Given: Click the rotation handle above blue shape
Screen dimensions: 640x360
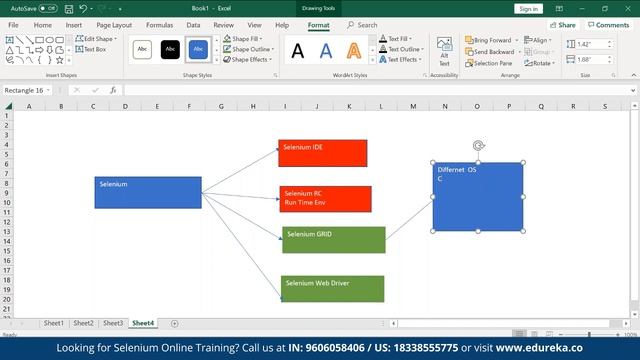Looking at the screenshot, I should pos(478,145).
